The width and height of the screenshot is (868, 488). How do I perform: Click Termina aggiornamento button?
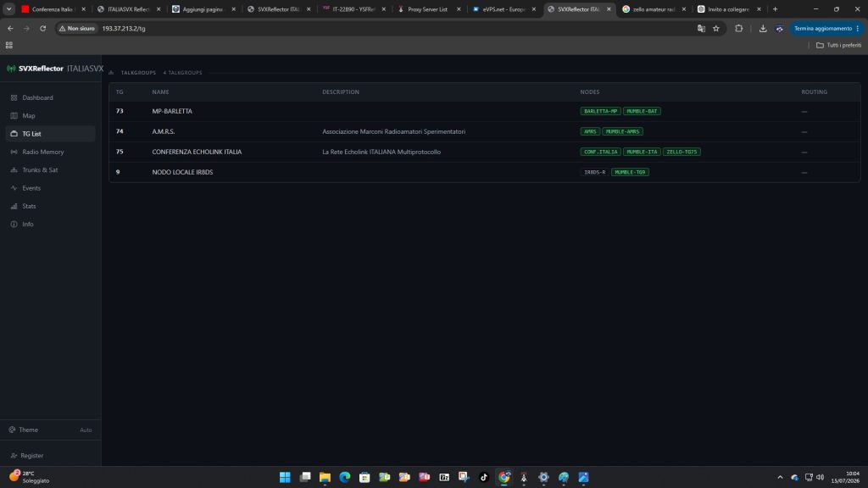(x=826, y=28)
